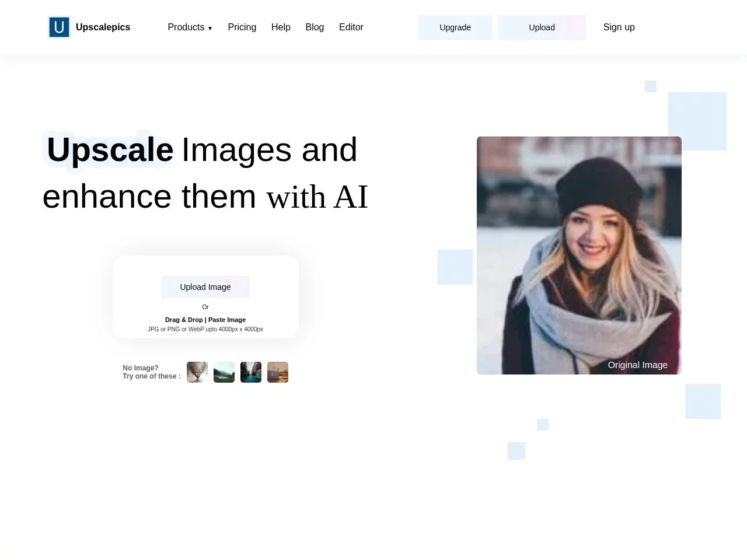The image size is (747, 560).
Task: Expand the dropdown arrow beside Products
Action: (210, 28)
